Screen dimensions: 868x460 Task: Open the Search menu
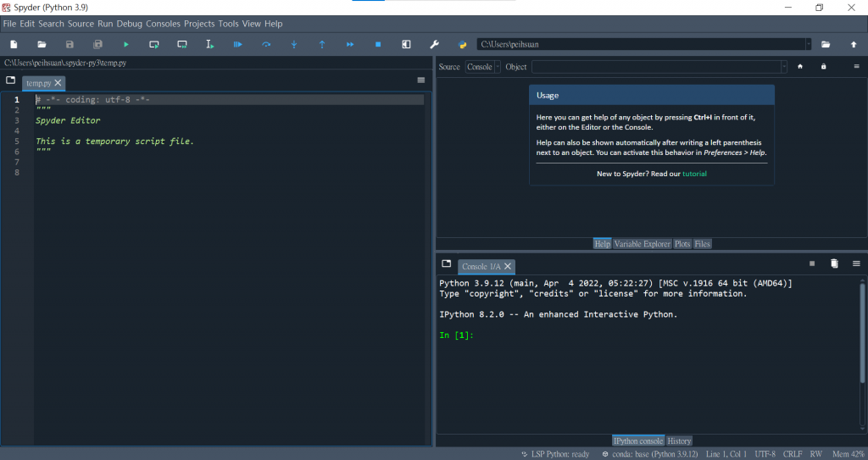pyautogui.click(x=51, y=24)
